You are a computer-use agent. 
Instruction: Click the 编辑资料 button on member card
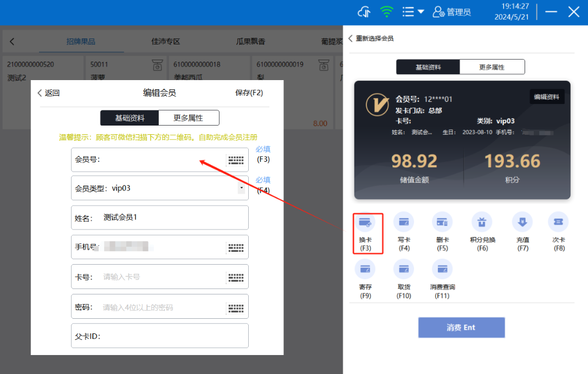pyautogui.click(x=547, y=97)
